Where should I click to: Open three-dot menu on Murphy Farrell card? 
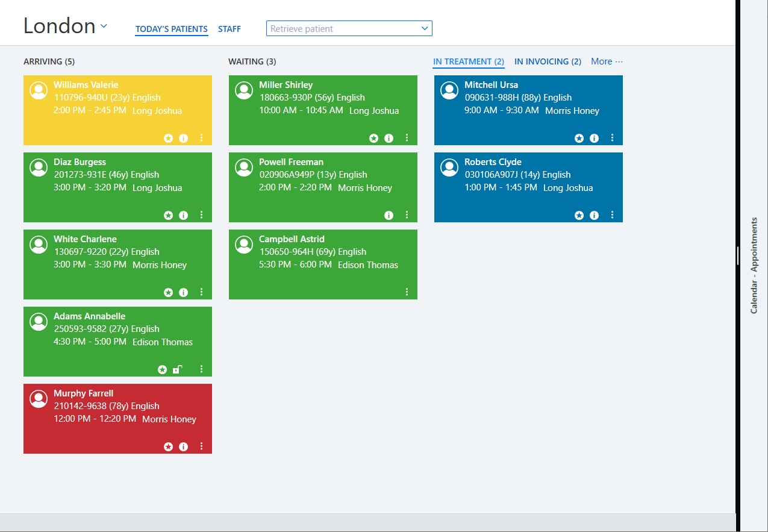coord(201,446)
